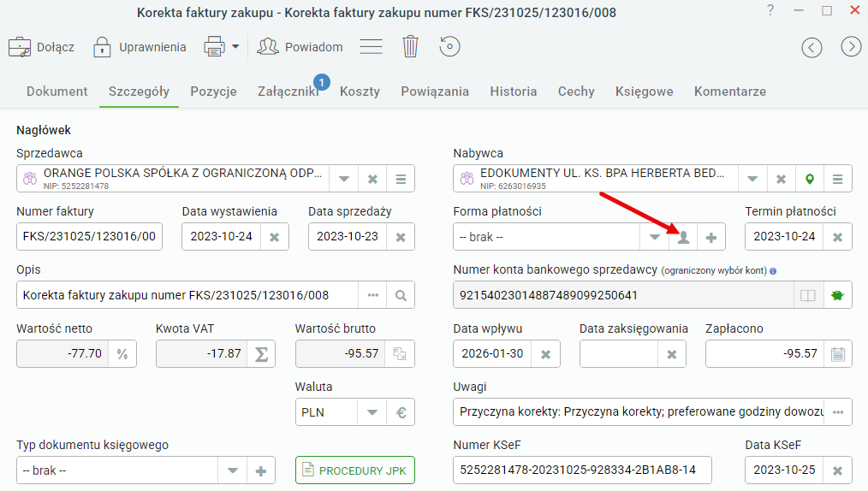Add new Forma płatności with plus
This screenshot has width=868, height=491.
point(711,237)
